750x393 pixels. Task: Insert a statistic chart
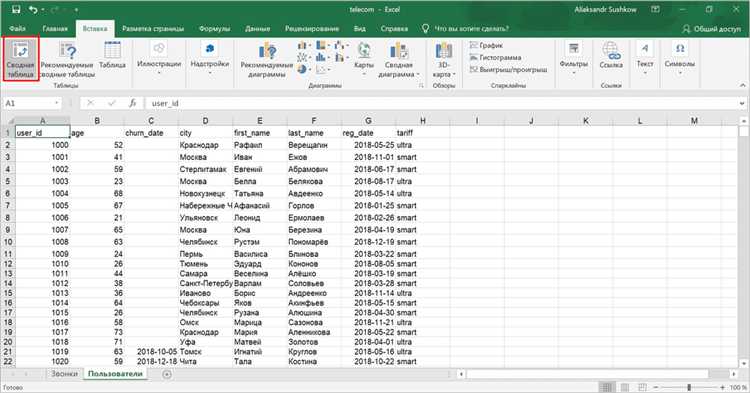point(322,57)
